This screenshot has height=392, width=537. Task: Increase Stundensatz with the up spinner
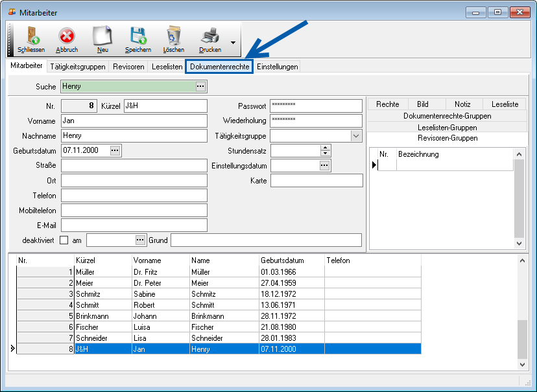(x=325, y=148)
